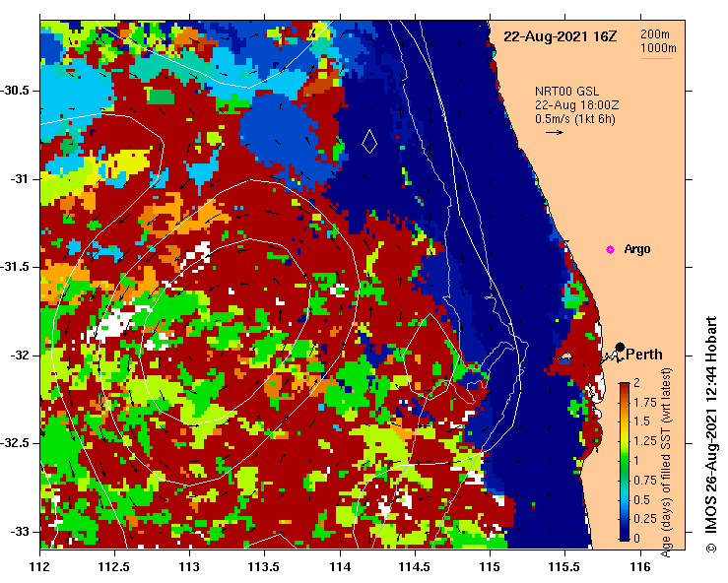This screenshot has width=728, height=583.
Task: Click the black Perth city dot
Action: pos(620,347)
